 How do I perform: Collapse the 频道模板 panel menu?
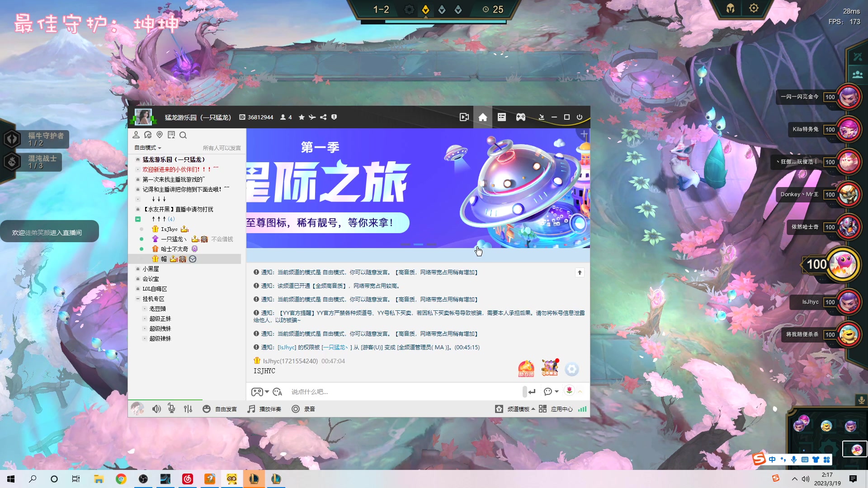click(533, 409)
